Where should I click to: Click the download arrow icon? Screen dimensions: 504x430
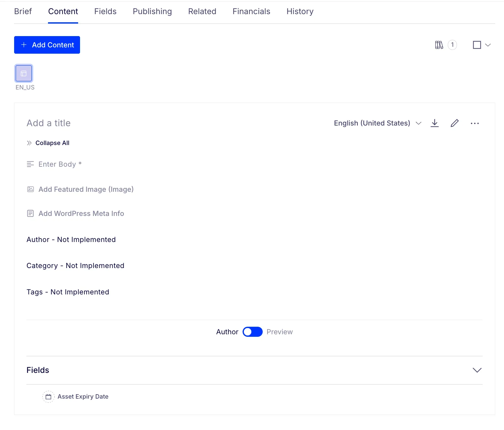coord(435,123)
